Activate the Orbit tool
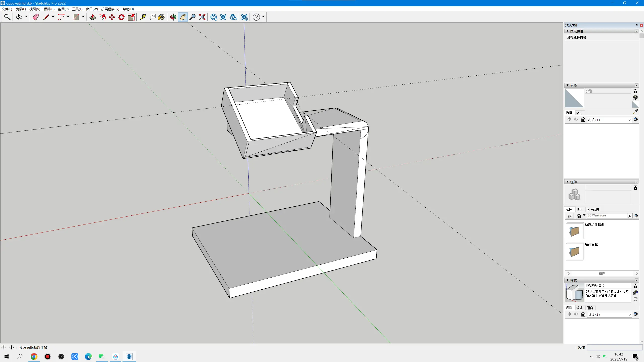The width and height of the screenshot is (644, 362). pyautogui.click(x=173, y=17)
